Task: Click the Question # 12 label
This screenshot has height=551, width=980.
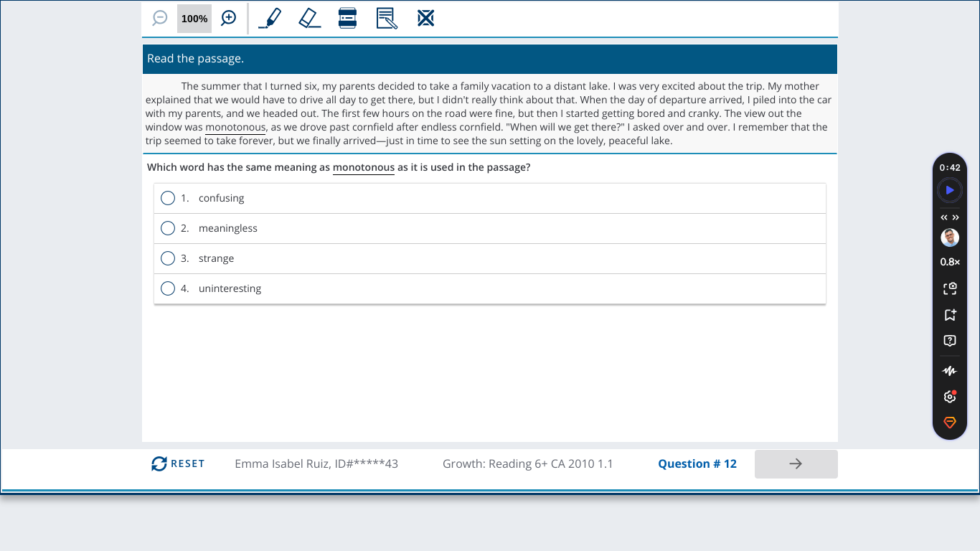Action: pos(697,464)
